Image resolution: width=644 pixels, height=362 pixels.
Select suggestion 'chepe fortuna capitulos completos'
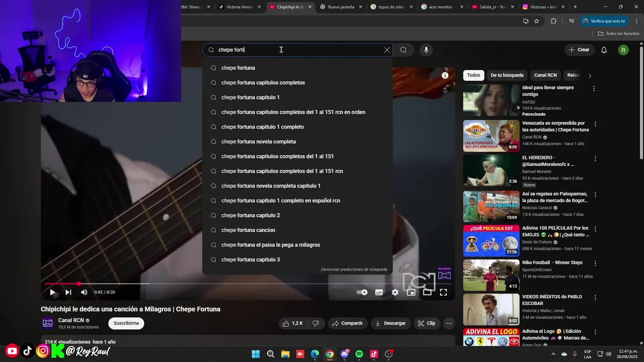(297, 82)
